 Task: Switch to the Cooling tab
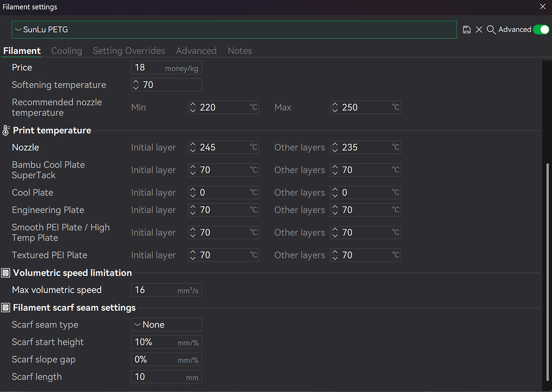pyautogui.click(x=67, y=51)
